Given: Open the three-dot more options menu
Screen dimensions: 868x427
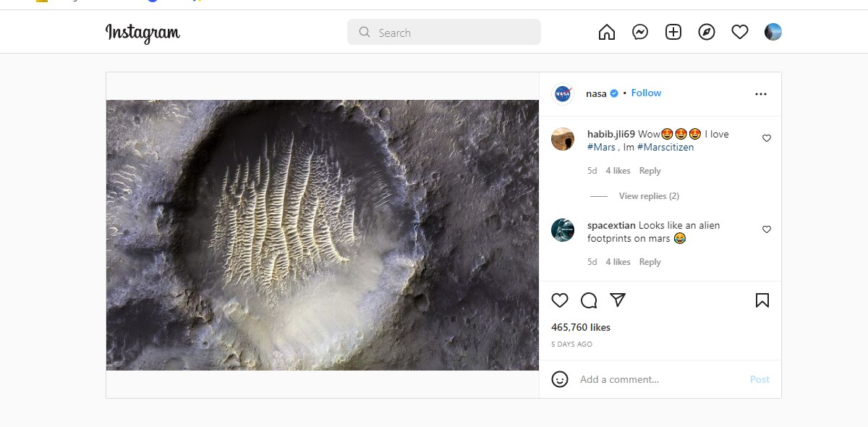Looking at the screenshot, I should (760, 94).
